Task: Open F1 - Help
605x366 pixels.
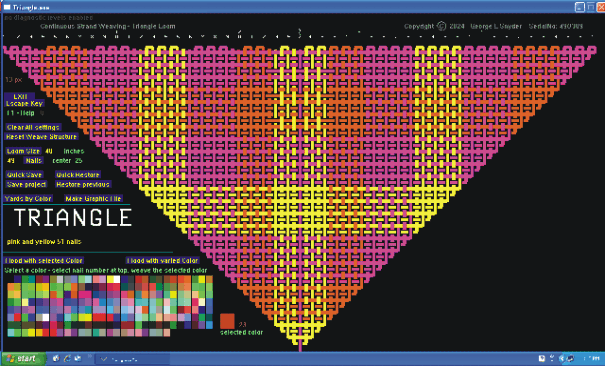Action: click(x=20, y=113)
